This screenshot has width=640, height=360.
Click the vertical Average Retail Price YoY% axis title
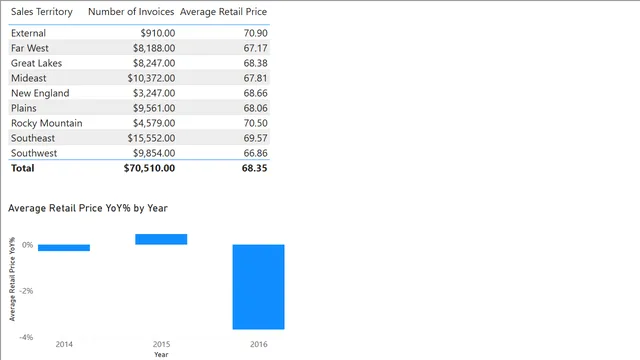pos(12,279)
